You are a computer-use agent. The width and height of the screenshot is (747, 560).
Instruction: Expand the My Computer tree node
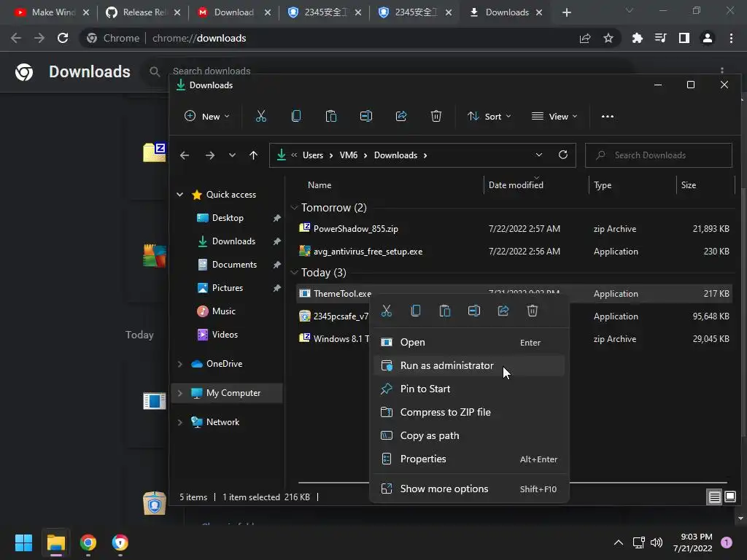click(180, 393)
